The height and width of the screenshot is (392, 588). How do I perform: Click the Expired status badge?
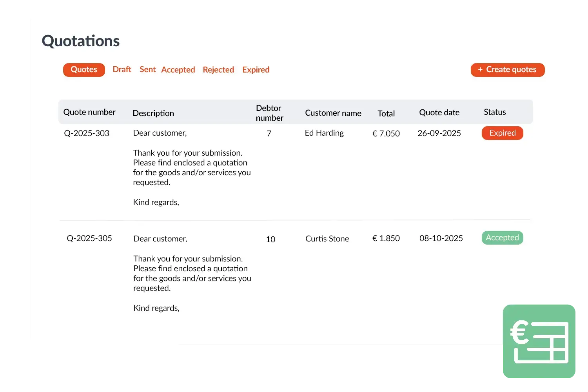click(x=502, y=133)
